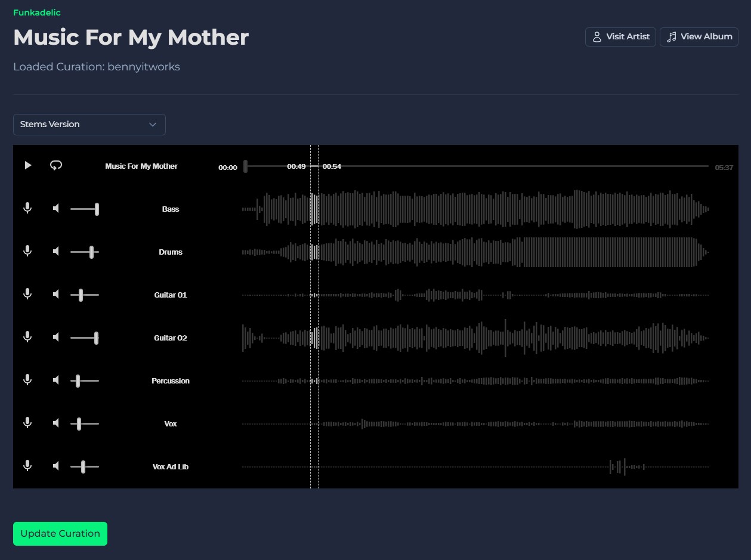The width and height of the screenshot is (751, 560).
Task: Click the Percussion track label
Action: (171, 380)
